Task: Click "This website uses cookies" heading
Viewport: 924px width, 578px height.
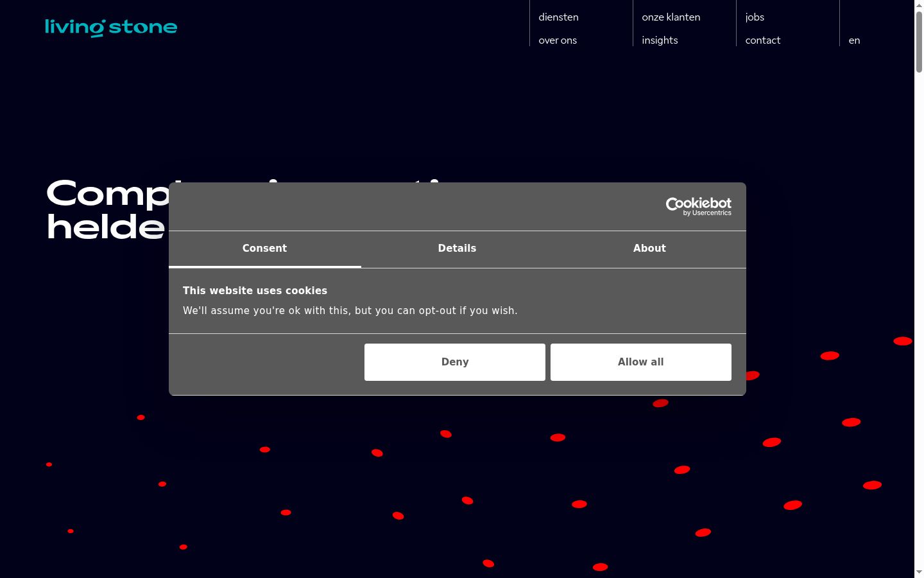Action: (x=255, y=291)
